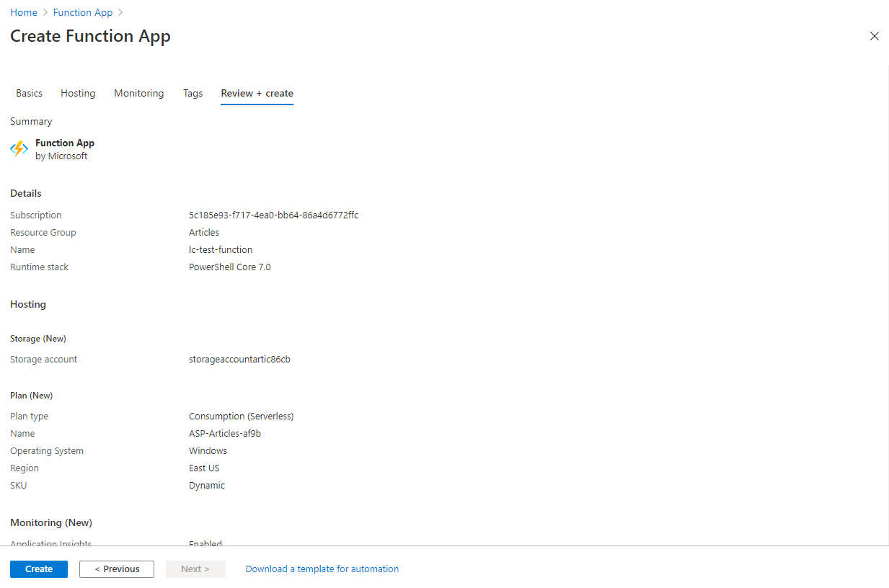
Task: Click the Create button
Action: click(38, 569)
